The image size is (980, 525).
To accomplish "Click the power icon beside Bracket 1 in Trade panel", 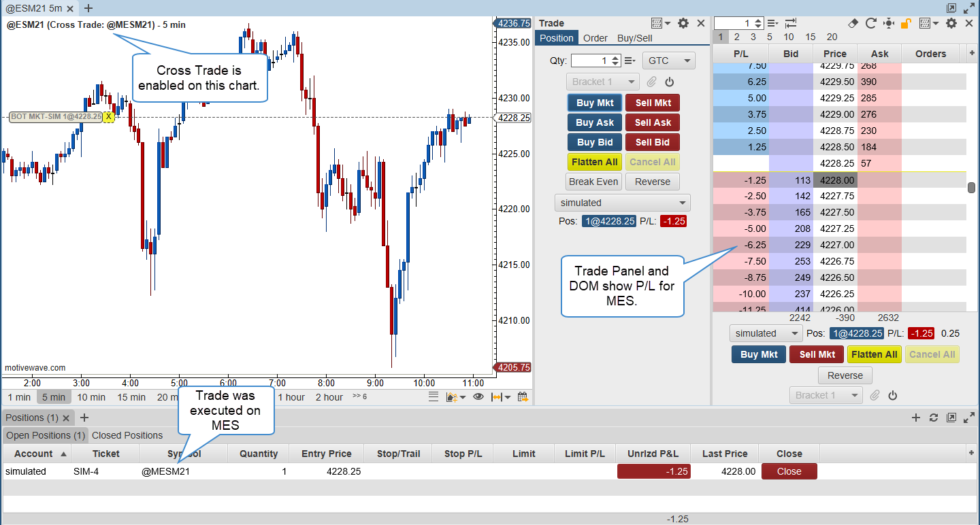I will 670,82.
